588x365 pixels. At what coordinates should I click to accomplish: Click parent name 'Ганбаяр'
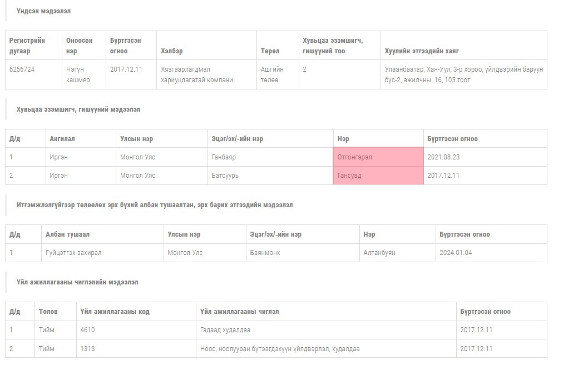click(224, 157)
